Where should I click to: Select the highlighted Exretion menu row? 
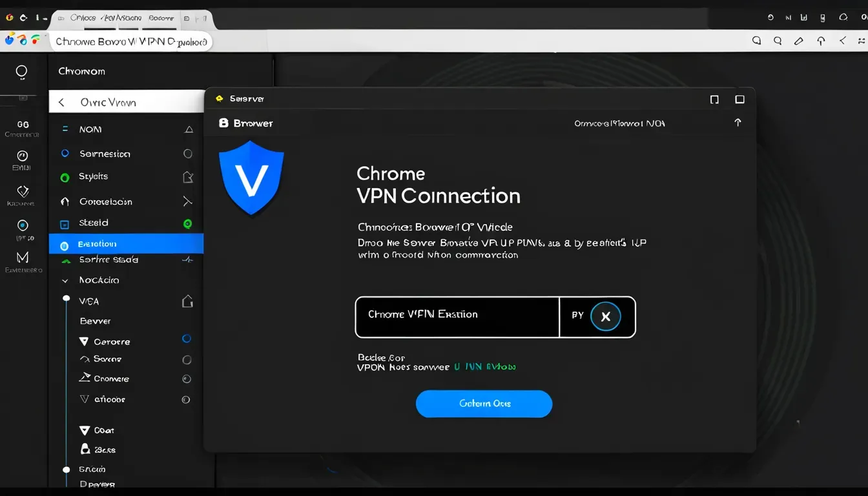click(126, 243)
